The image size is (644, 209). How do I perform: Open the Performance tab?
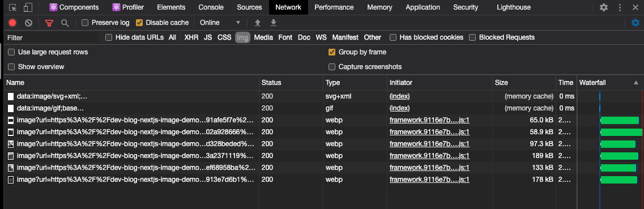[334, 7]
